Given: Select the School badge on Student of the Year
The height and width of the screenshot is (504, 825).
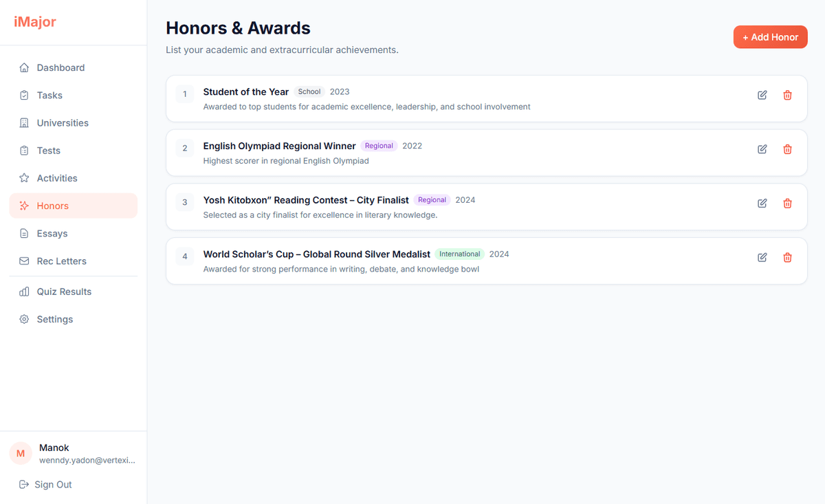Looking at the screenshot, I should [x=309, y=91].
